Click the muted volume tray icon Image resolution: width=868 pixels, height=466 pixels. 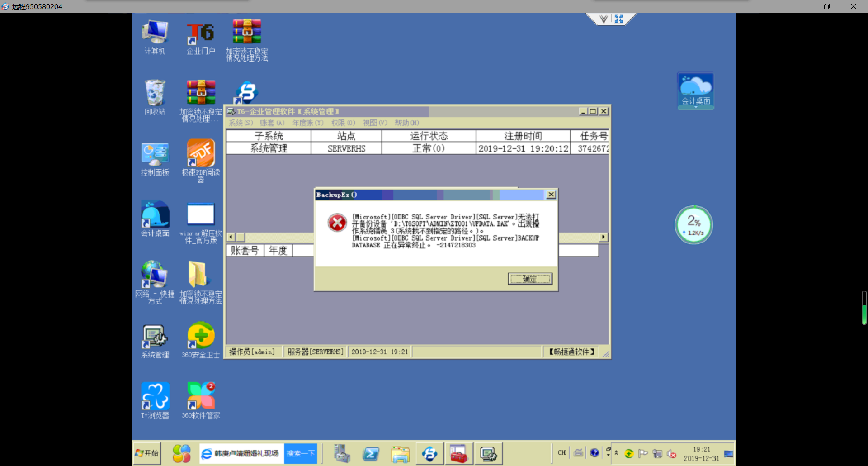tap(671, 453)
